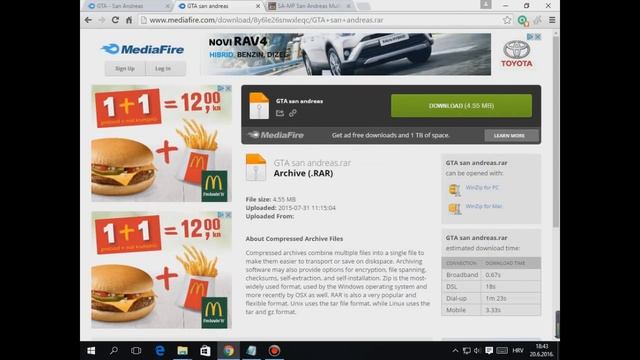
Task: Click the Log In button
Action: (163, 69)
